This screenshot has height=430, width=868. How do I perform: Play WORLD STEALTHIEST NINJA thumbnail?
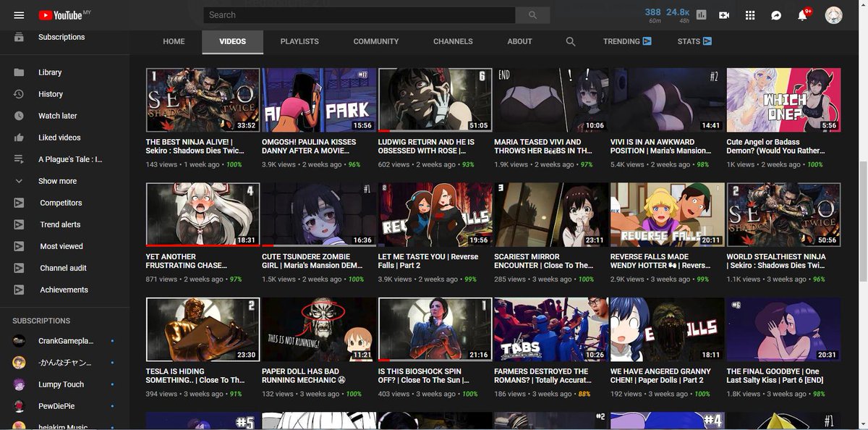783,214
